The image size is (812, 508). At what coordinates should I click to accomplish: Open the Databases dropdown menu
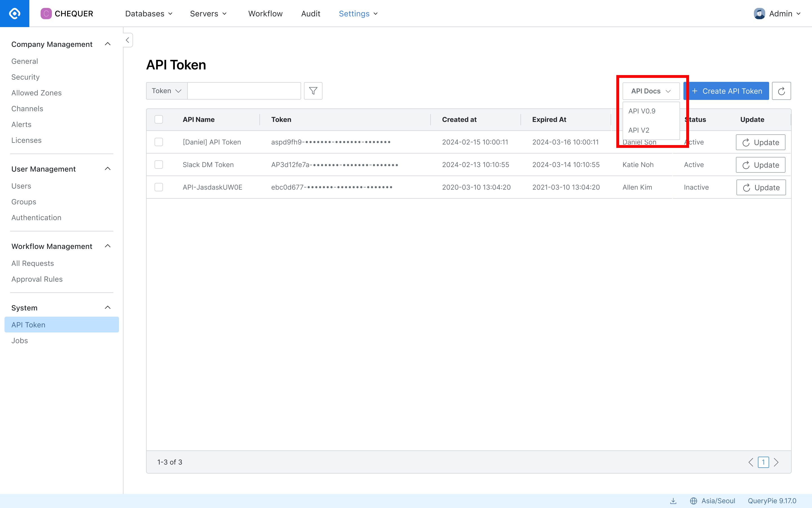tap(149, 14)
